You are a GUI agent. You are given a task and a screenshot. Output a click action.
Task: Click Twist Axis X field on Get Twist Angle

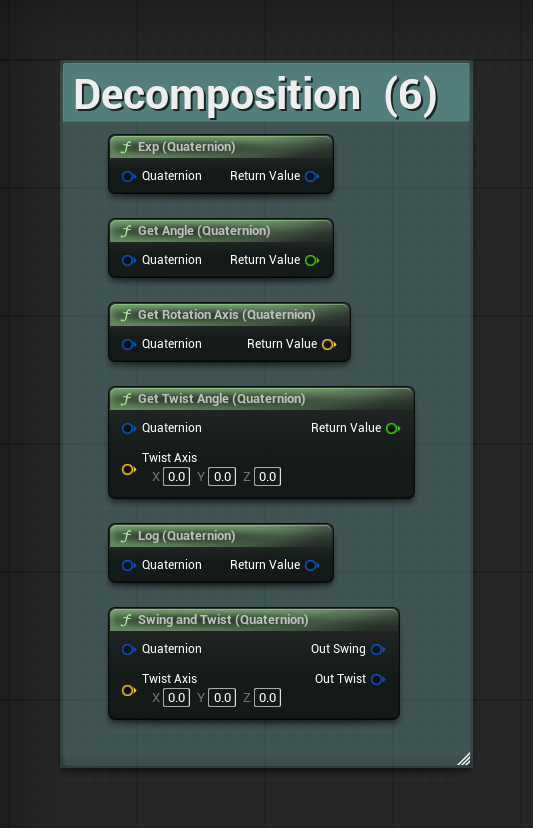(x=176, y=477)
